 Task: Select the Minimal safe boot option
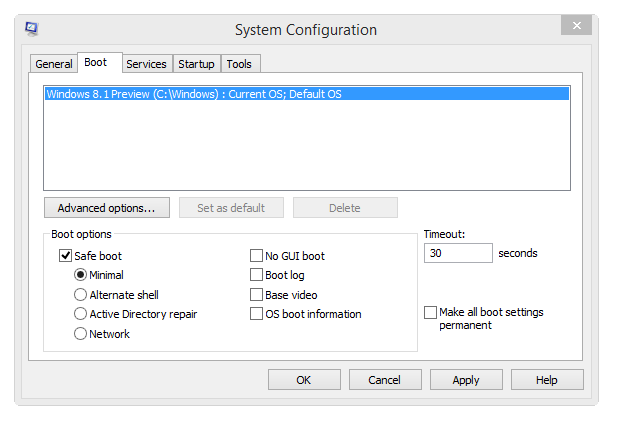80,275
